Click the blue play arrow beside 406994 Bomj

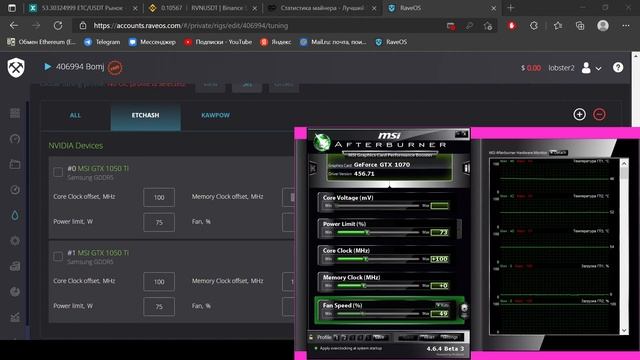click(48, 67)
